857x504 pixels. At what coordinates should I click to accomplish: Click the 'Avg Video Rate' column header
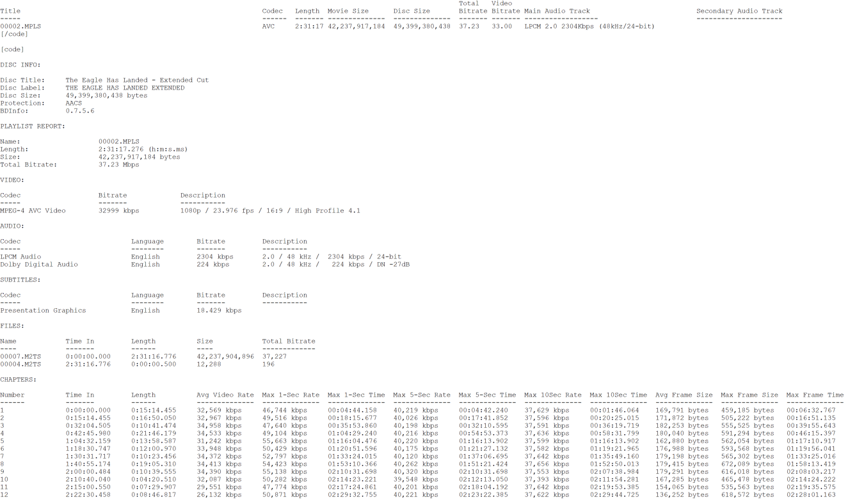[x=225, y=395]
